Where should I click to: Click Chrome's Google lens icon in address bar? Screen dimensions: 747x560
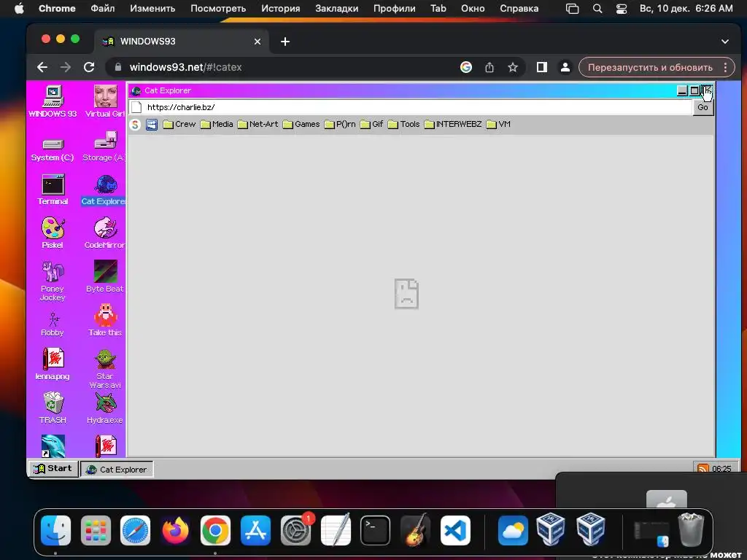pos(466,67)
